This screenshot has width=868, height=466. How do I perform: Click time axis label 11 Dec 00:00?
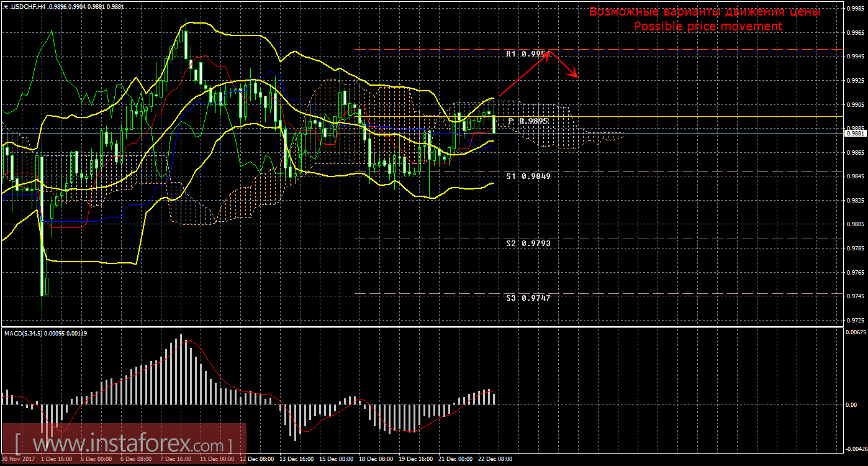(217, 459)
